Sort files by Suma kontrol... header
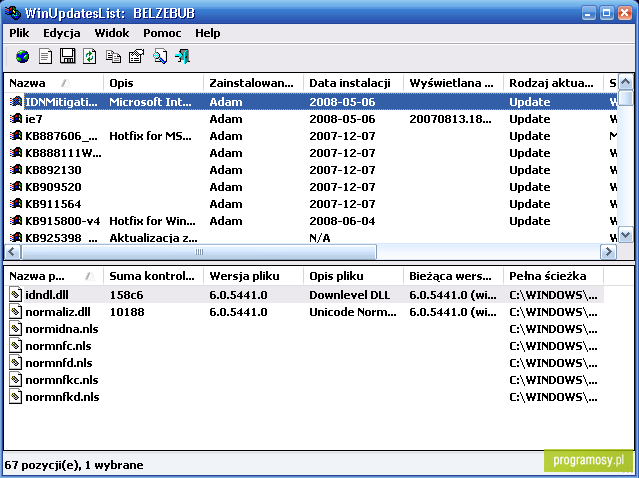 pos(154,276)
